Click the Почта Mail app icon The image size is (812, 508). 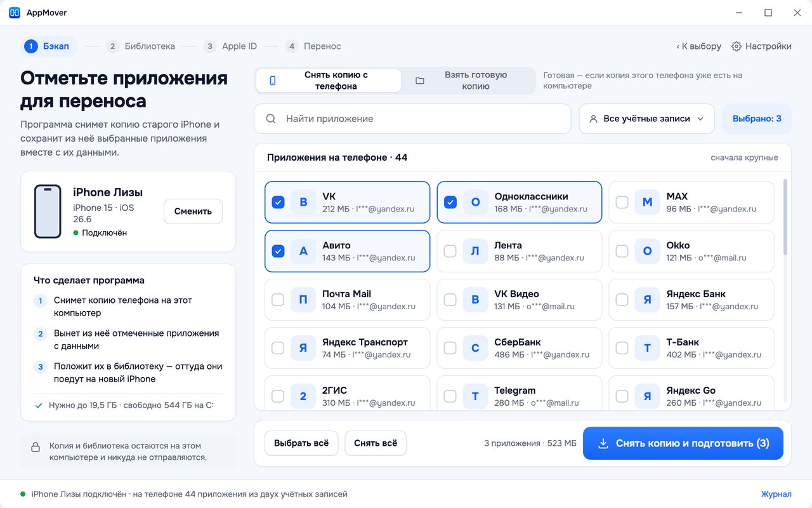click(x=303, y=300)
